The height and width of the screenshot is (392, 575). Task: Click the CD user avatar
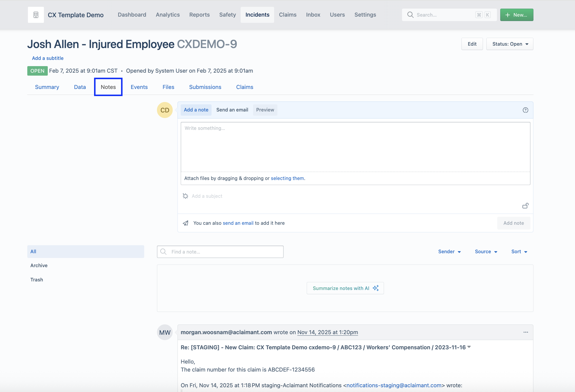(x=165, y=110)
